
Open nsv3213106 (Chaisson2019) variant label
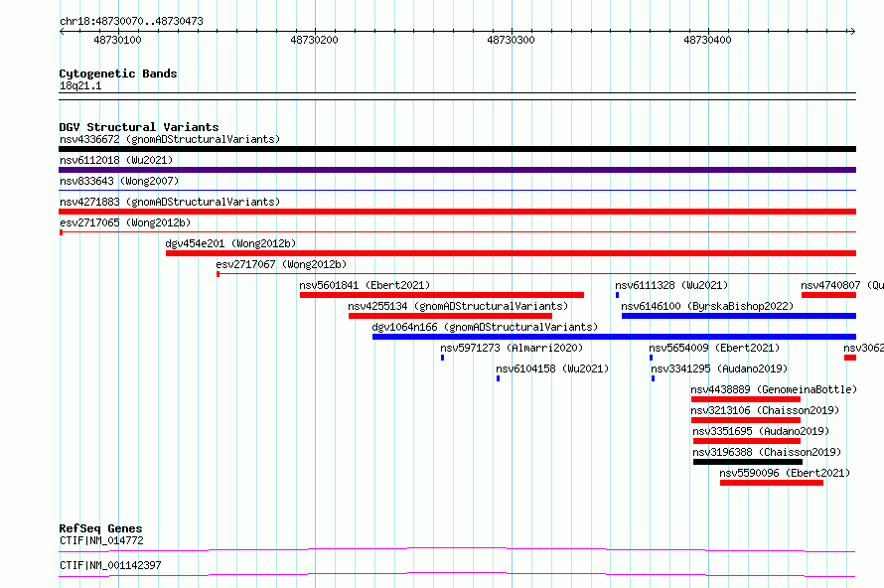click(x=765, y=410)
